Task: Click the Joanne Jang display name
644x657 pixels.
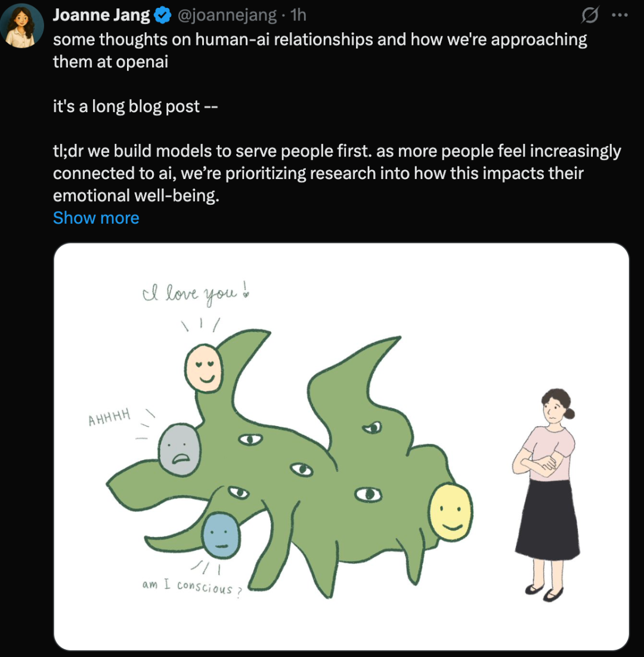Action: (x=102, y=16)
